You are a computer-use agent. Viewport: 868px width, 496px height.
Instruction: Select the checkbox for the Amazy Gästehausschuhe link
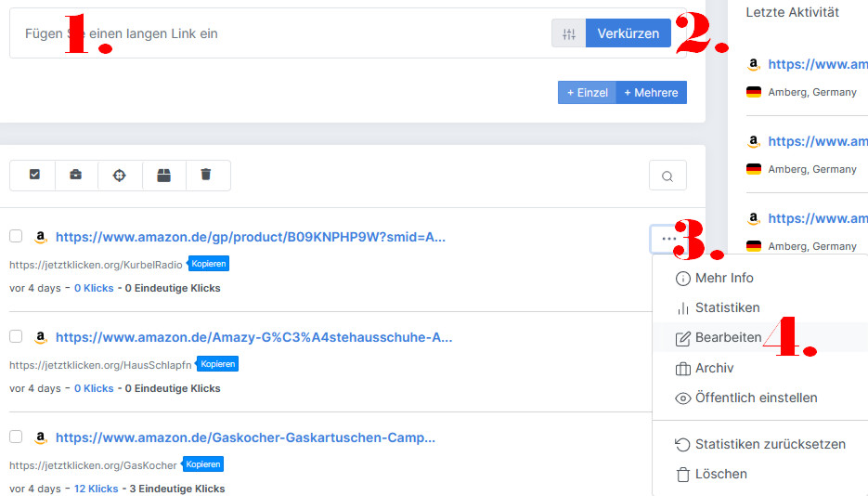point(16,336)
